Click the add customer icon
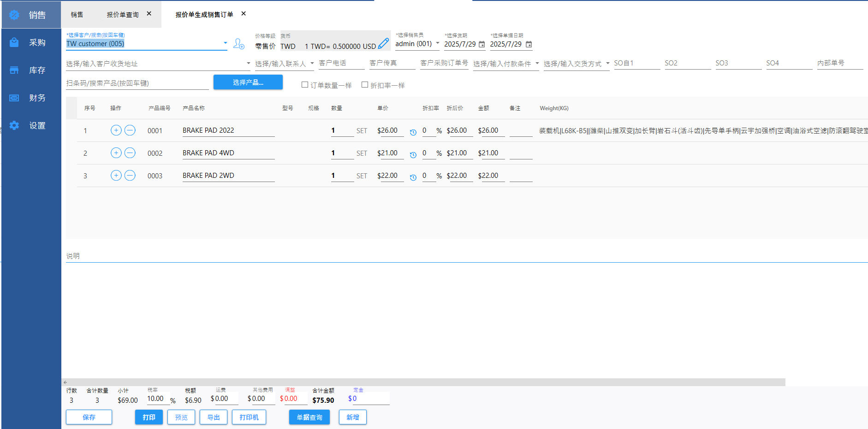This screenshot has height=429, width=868. point(238,44)
